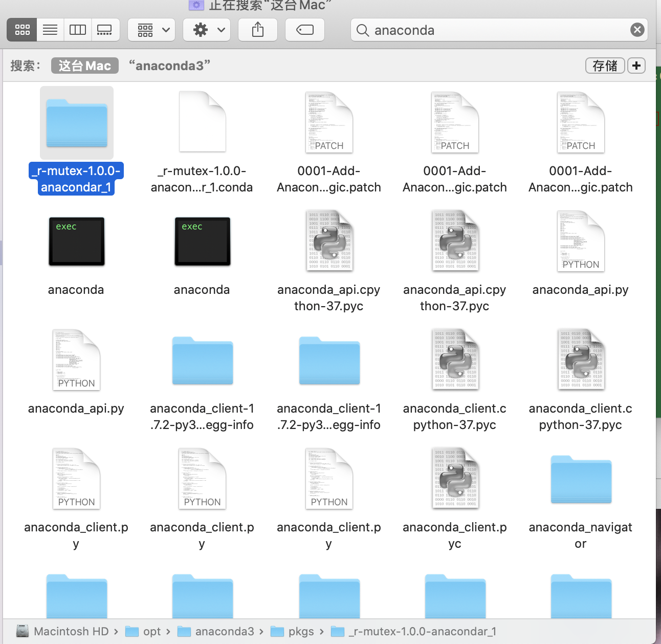
Task: Open the group-by arrangement dropdown
Action: tap(151, 30)
